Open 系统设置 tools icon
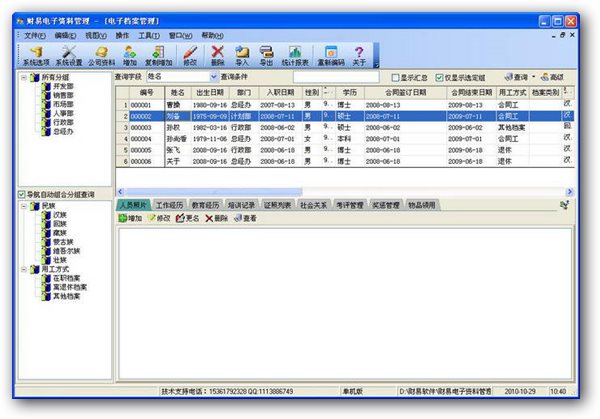Screen dimensions: 600x419 [69, 56]
